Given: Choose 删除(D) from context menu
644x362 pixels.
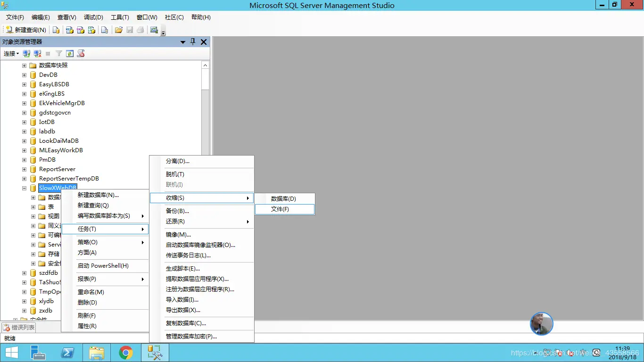Looking at the screenshot, I should point(105,303).
